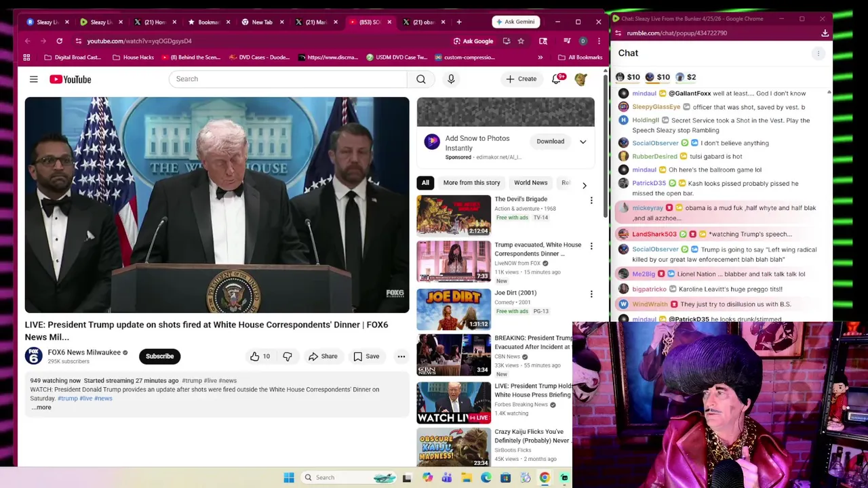Select the World News chip

(x=530, y=183)
